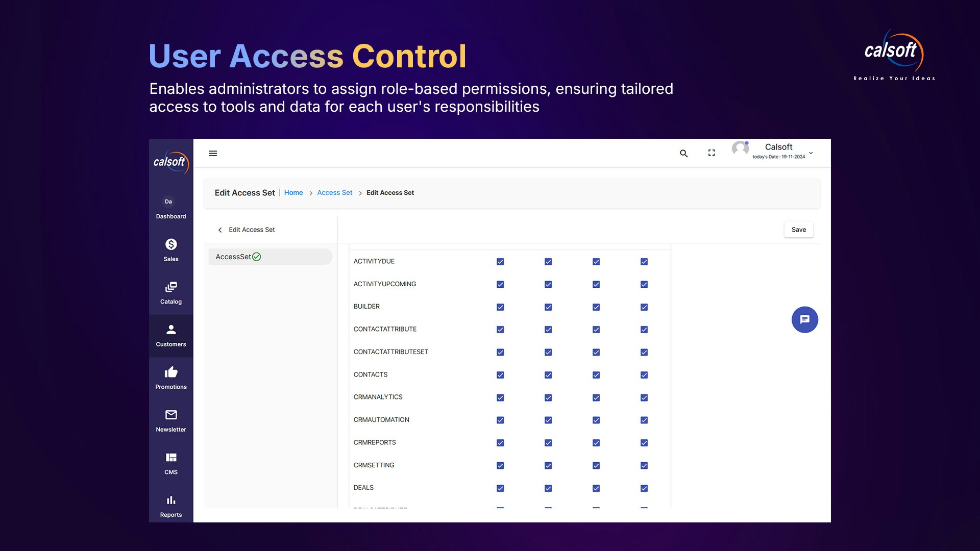Click the DEALS row label
Screen dimensions: 980x551
363,488
